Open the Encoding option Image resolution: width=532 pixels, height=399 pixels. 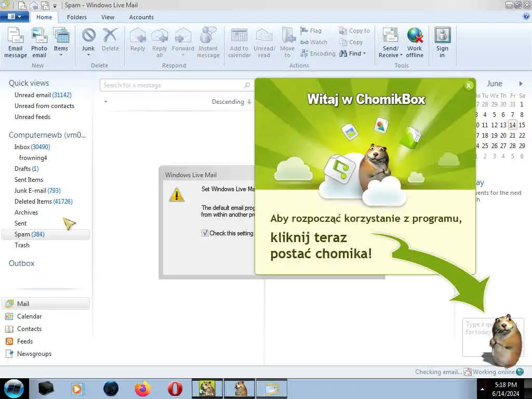click(318, 54)
